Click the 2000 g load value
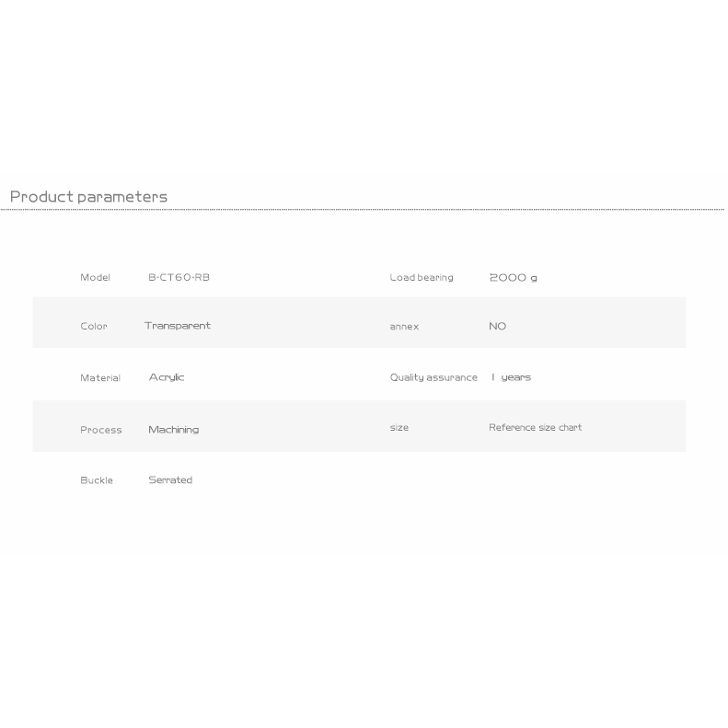Image resolution: width=728 pixels, height=728 pixels. pyautogui.click(x=513, y=278)
